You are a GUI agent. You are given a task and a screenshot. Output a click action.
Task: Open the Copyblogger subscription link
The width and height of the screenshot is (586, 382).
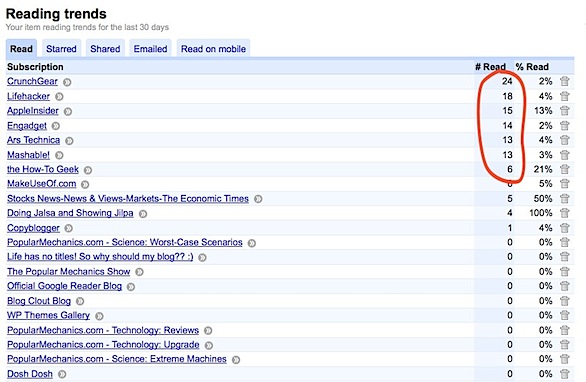(33, 228)
